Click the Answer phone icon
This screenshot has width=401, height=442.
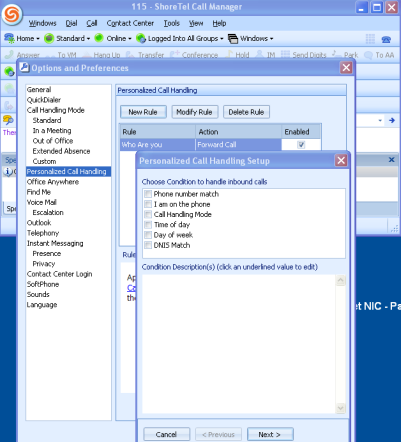pyautogui.click(x=9, y=55)
